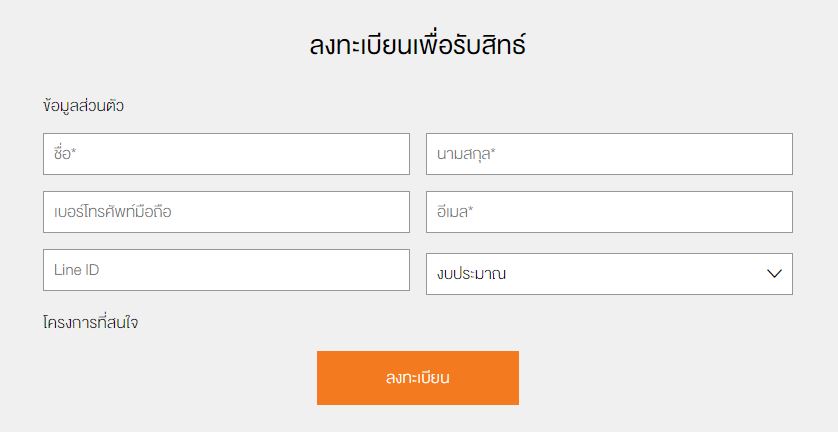
Task: Focus the Line ID text box
Action: point(226,270)
